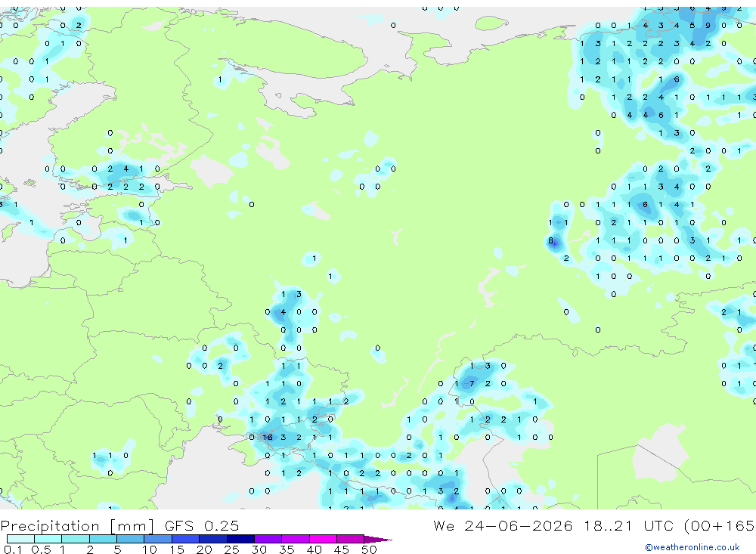Viewport: 756px width, 554px height.
Task: Pick the 30–35 mm purple legend swatch
Action: click(x=268, y=539)
